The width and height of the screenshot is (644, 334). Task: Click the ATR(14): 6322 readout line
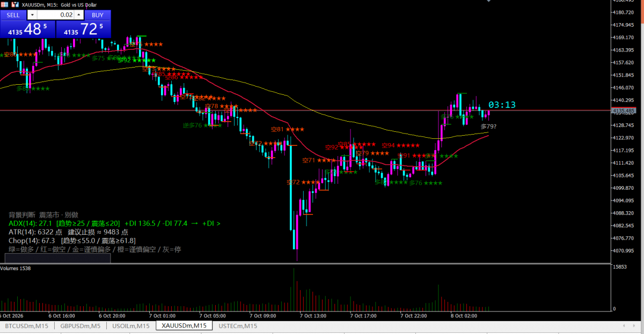pyautogui.click(x=68, y=232)
